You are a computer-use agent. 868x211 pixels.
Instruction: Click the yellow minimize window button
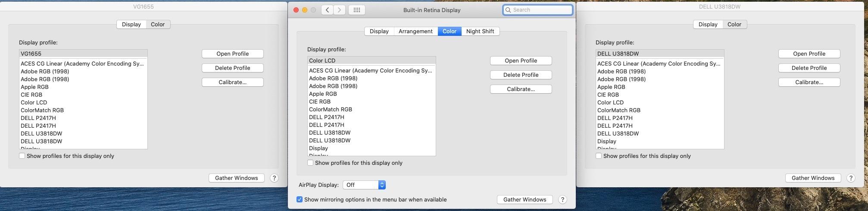pos(305,10)
